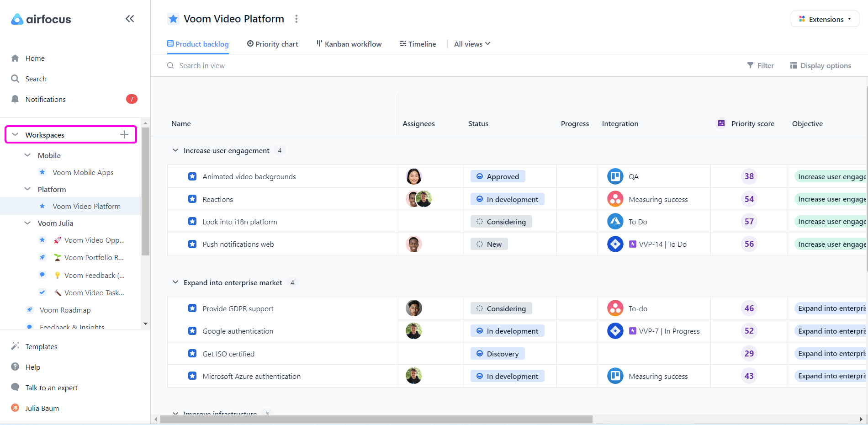The image size is (868, 425).
Task: Switch to the Kanban workflow tab
Action: tap(349, 44)
